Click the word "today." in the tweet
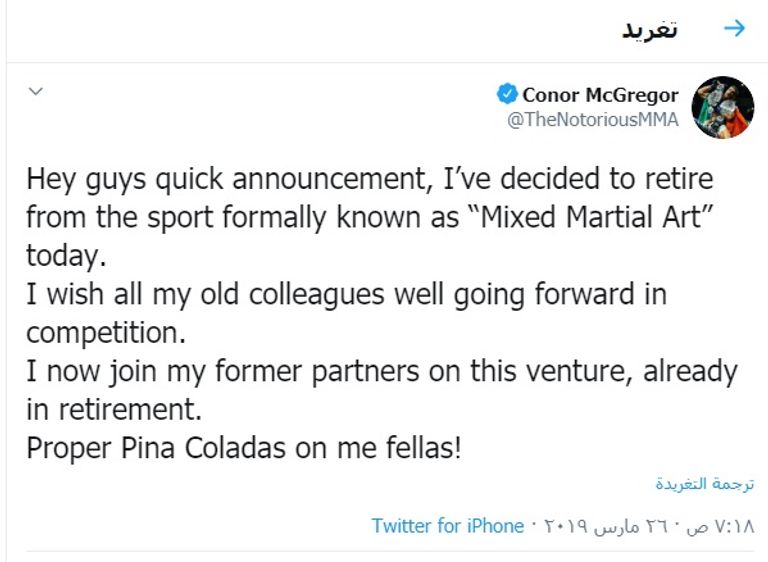768x562 pixels. (65, 255)
